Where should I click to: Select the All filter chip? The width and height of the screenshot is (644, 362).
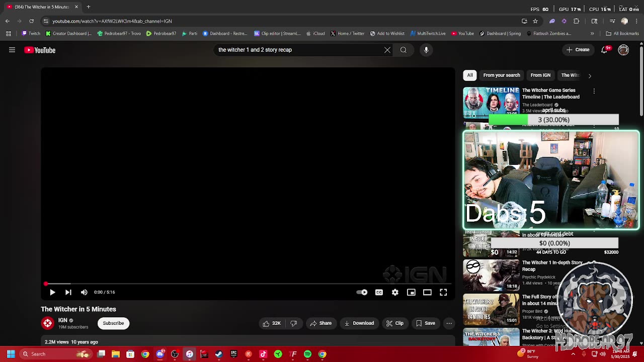click(x=470, y=75)
